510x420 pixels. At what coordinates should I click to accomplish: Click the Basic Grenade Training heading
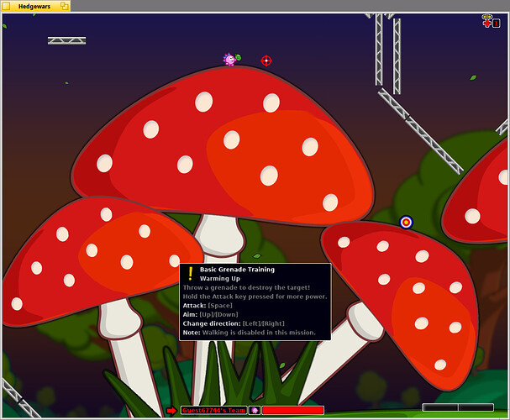click(x=237, y=270)
